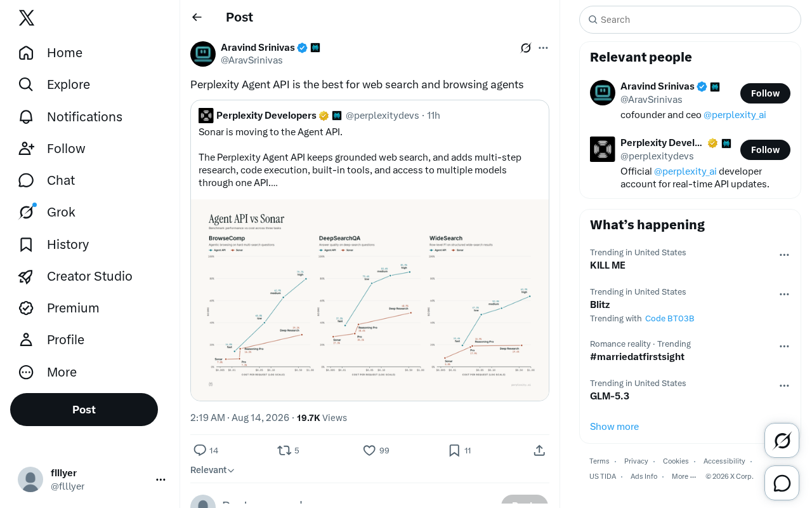Open the post's more options menu
Viewport: 812px width, 508px height.
[543, 48]
